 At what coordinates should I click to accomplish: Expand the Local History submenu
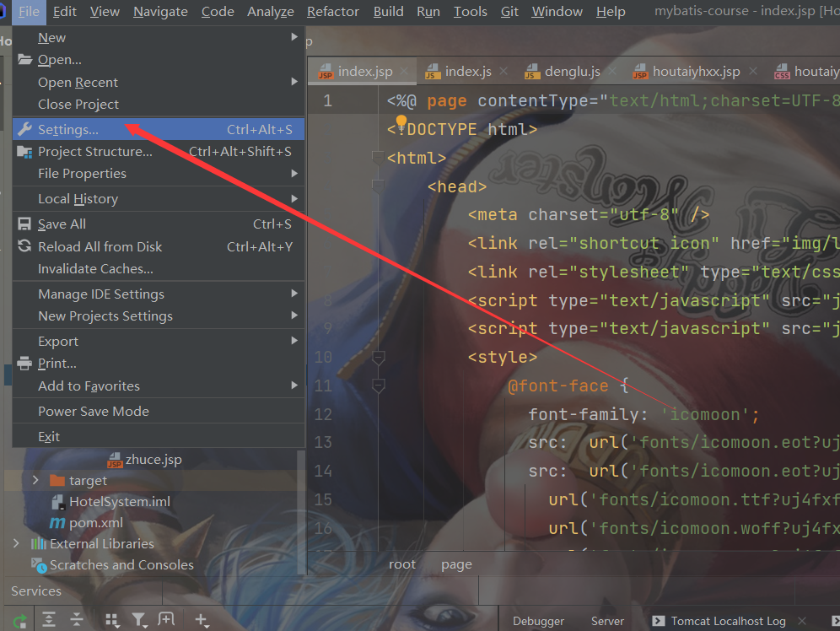294,199
